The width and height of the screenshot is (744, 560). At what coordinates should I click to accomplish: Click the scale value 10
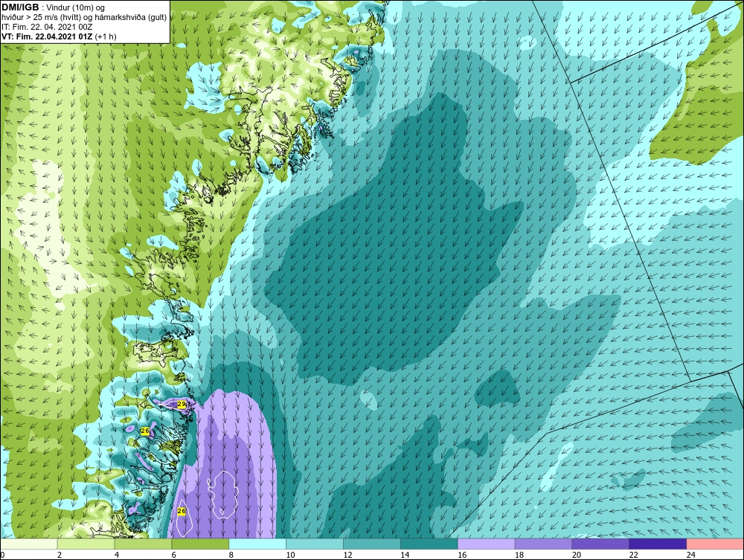290,555
